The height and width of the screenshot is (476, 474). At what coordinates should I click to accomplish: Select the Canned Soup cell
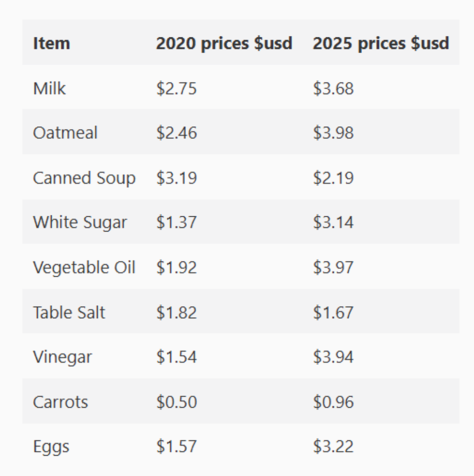(x=84, y=178)
